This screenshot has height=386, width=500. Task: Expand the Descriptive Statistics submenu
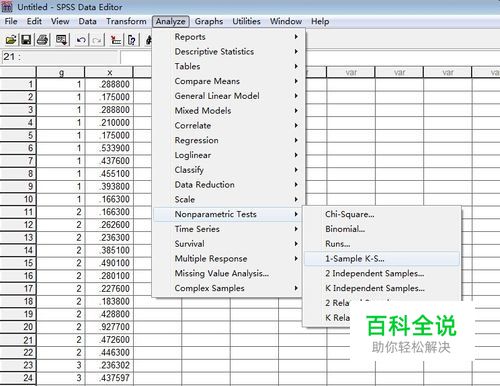point(228,52)
